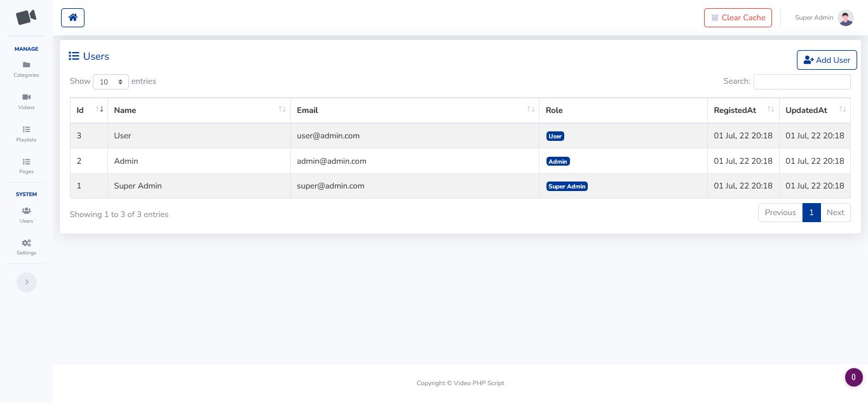Focus the Search input field
868x403 pixels.
802,82
